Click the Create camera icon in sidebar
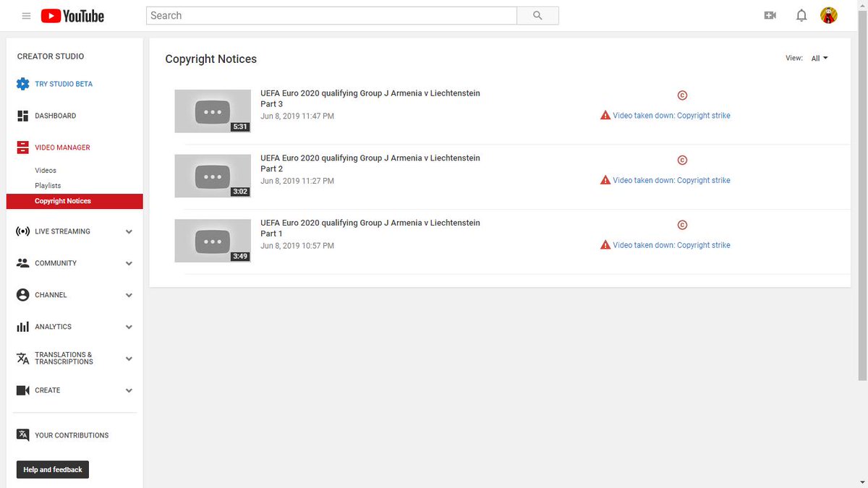Image resolution: width=868 pixels, height=488 pixels. pos(22,390)
